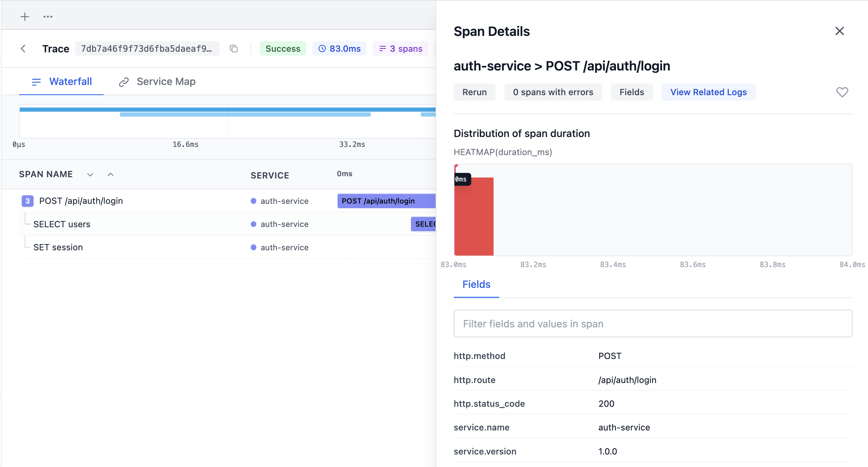868x467 pixels.
Task: Close the Span Details panel
Action: click(x=839, y=31)
